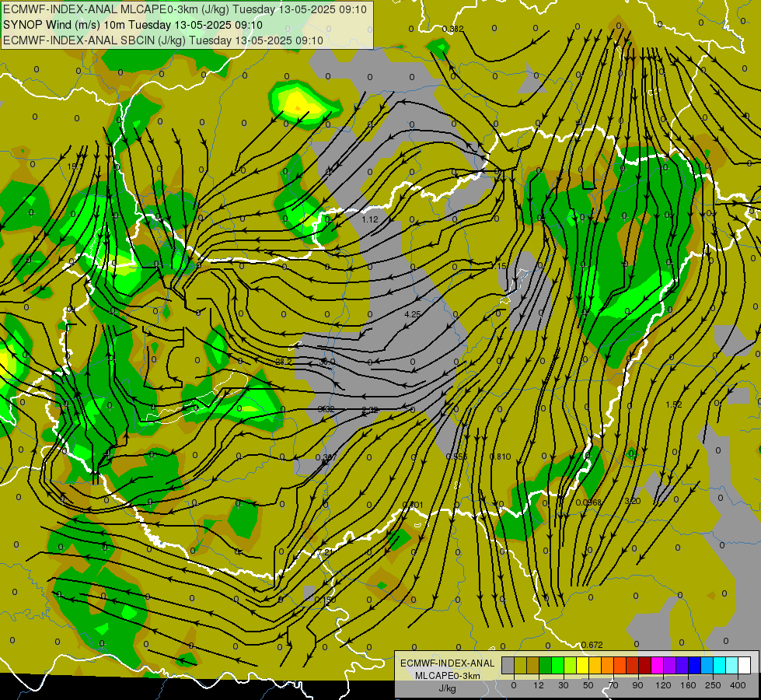Click the 'SYNOP Wind (m/s) 10m' header line
The image size is (761, 700).
coord(132,25)
